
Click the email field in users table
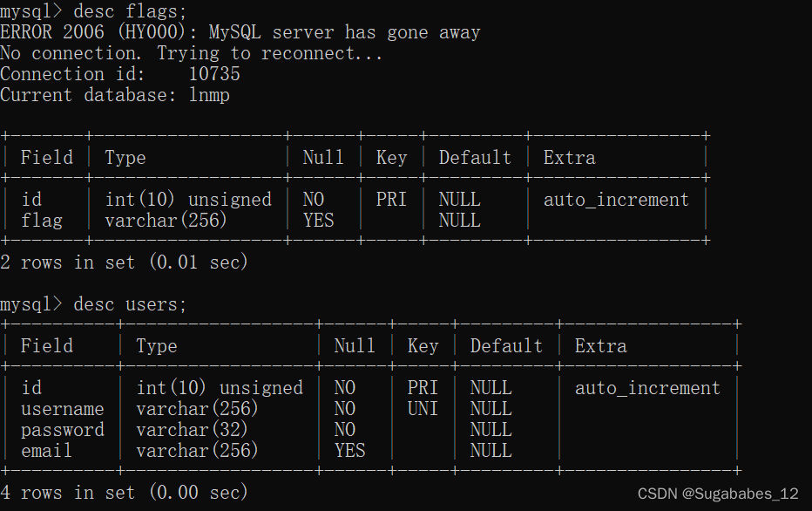click(46, 450)
